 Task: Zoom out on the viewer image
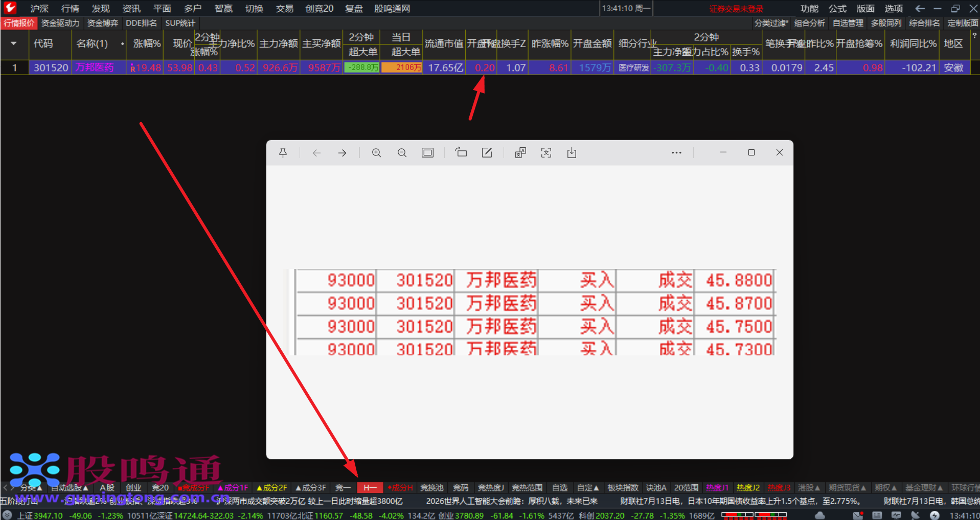point(402,153)
